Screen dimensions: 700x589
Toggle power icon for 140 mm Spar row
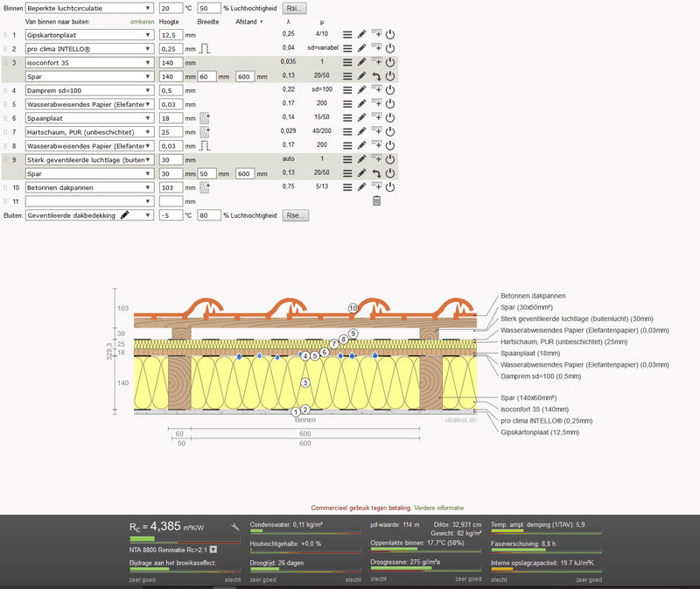click(390, 76)
